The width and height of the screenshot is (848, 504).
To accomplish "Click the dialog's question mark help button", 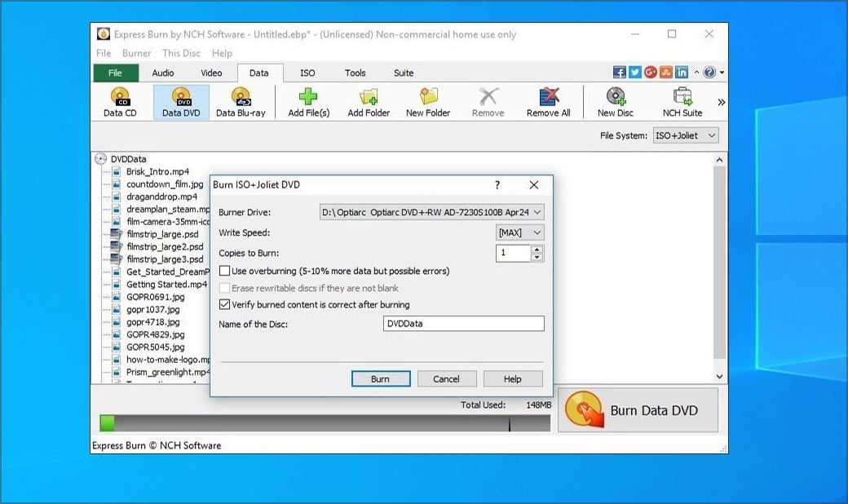I will point(497,185).
